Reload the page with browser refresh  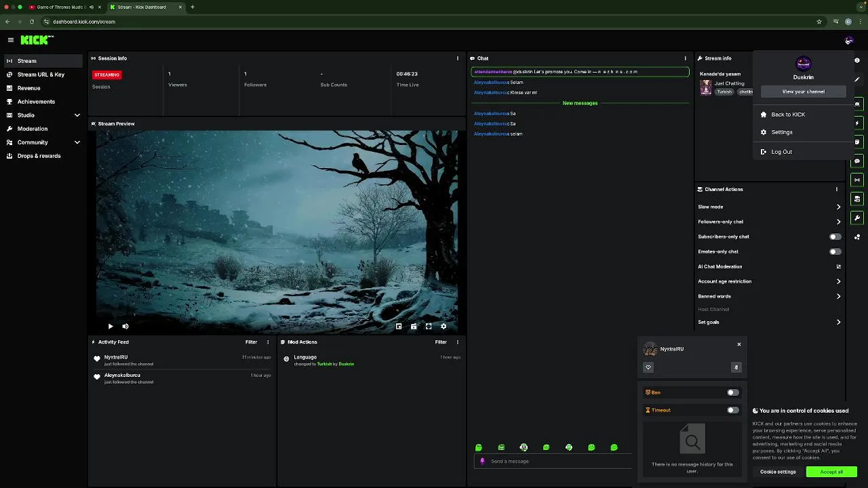31,22
